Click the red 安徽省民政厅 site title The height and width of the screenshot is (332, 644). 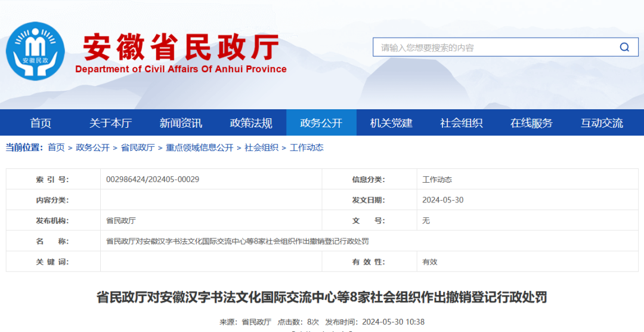pos(181,47)
